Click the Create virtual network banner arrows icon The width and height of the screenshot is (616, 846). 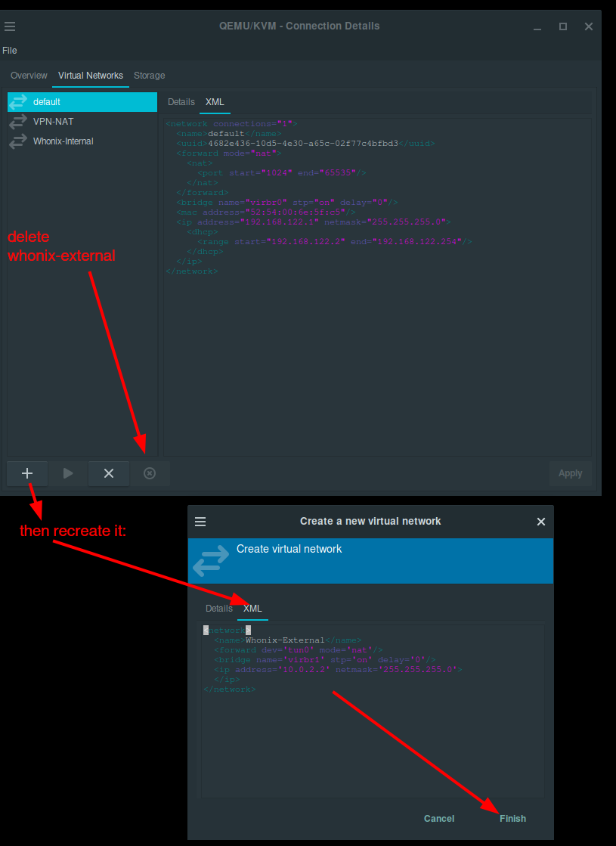coord(211,561)
